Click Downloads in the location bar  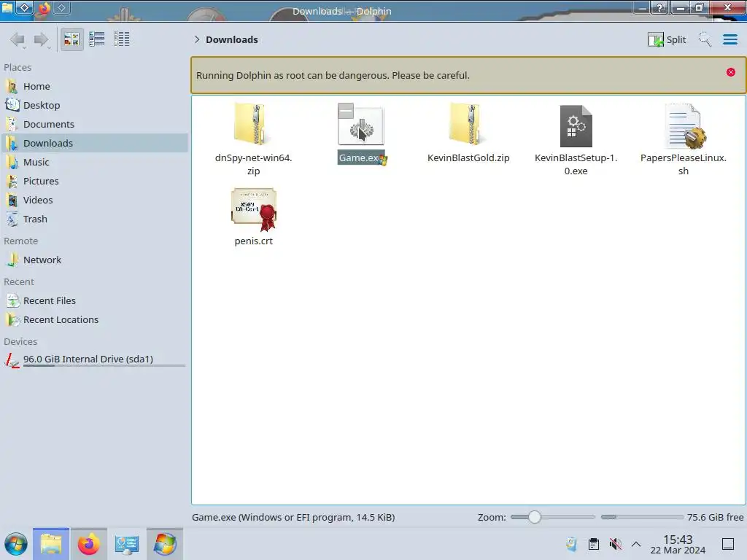pos(232,39)
